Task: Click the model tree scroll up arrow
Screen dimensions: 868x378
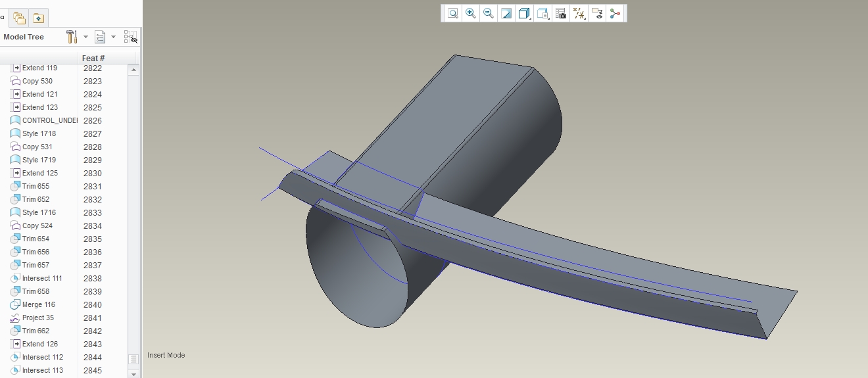Action: pyautogui.click(x=133, y=70)
